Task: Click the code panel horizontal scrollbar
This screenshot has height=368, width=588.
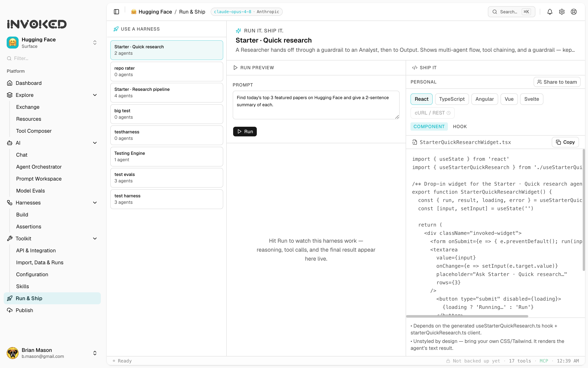Action: click(467, 316)
